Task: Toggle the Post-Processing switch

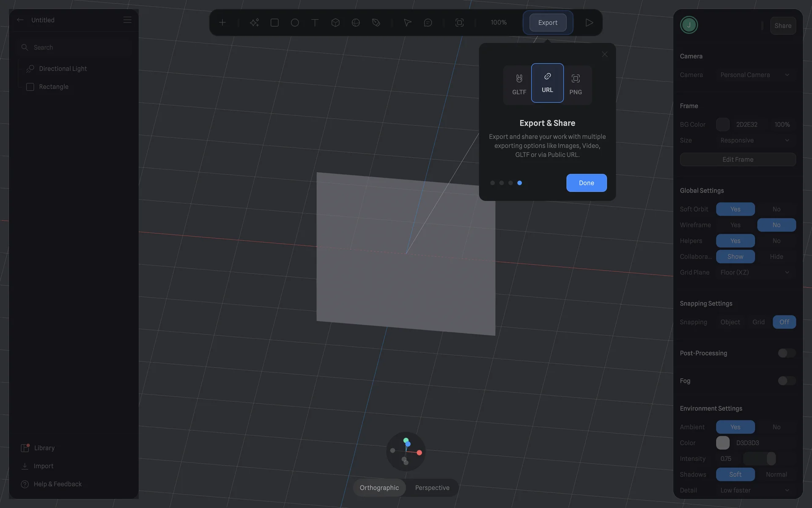Action: 787,353
